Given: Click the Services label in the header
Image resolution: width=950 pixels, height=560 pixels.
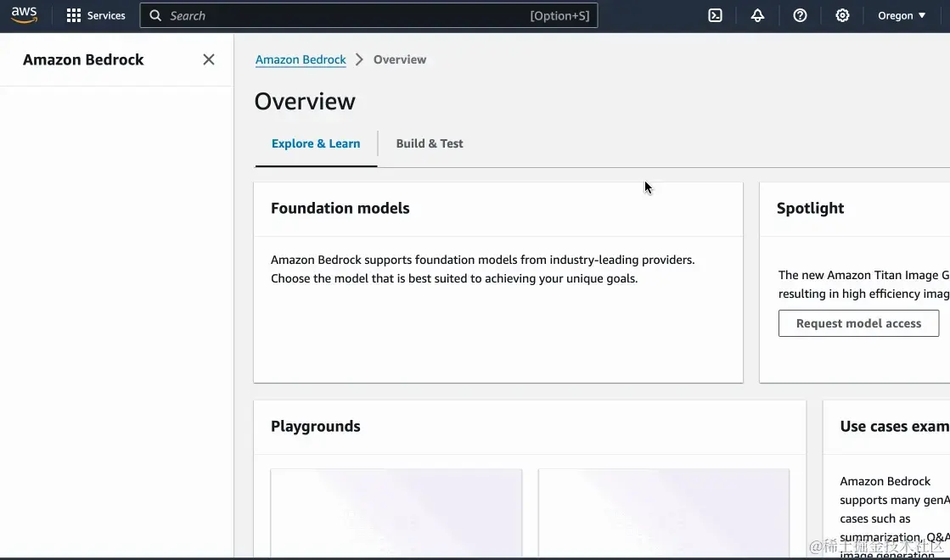Looking at the screenshot, I should [x=106, y=16].
